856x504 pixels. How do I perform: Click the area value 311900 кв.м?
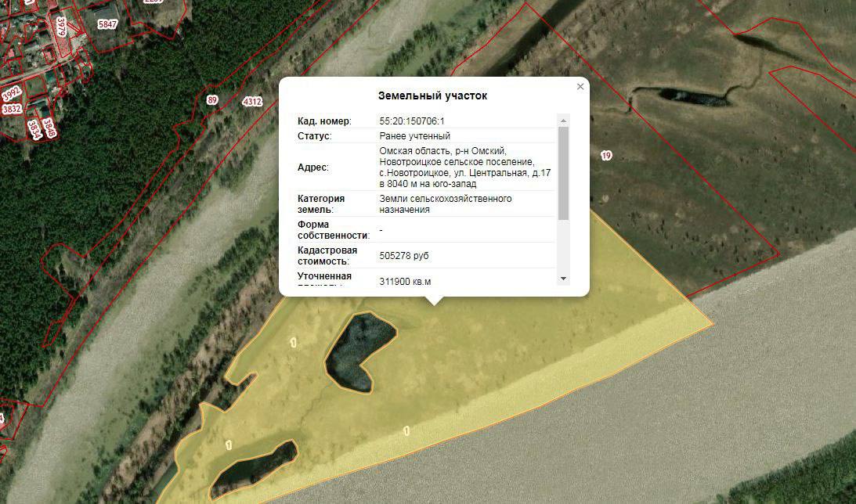click(x=405, y=281)
